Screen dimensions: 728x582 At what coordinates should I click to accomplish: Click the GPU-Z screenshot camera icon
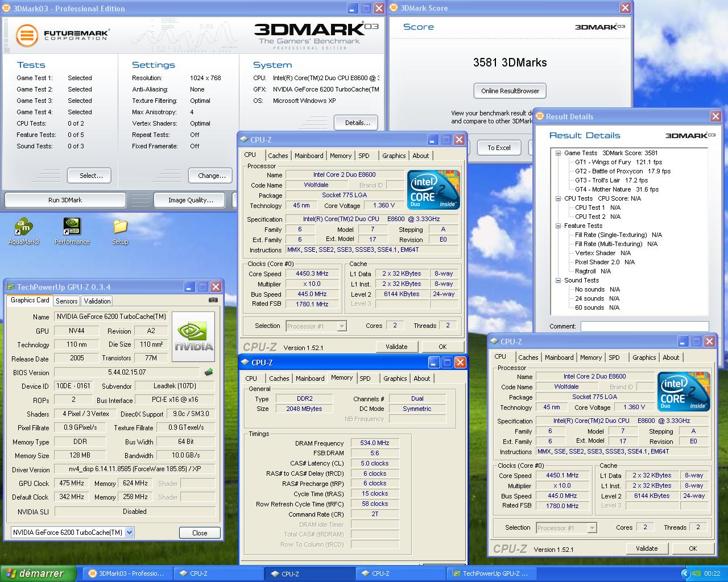click(x=213, y=300)
